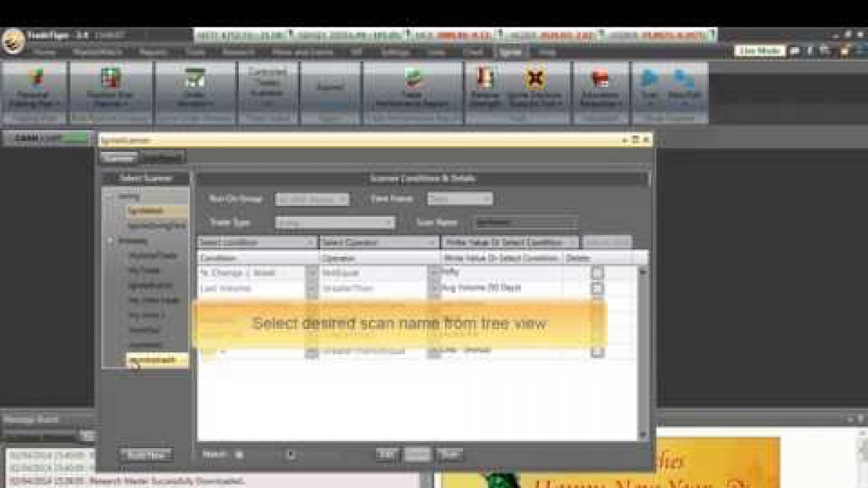Open the condition dropdown in the Last Volume row

(x=312, y=288)
